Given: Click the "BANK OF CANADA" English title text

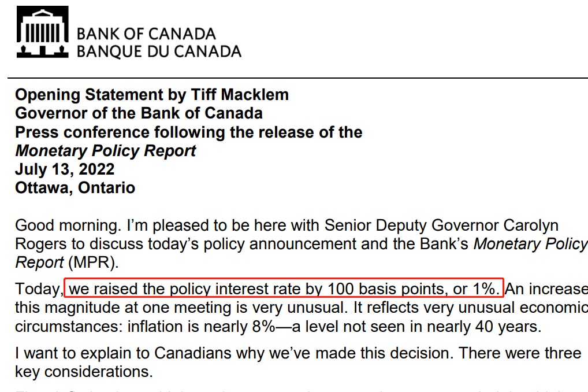Looking at the screenshot, I should (146, 34).
